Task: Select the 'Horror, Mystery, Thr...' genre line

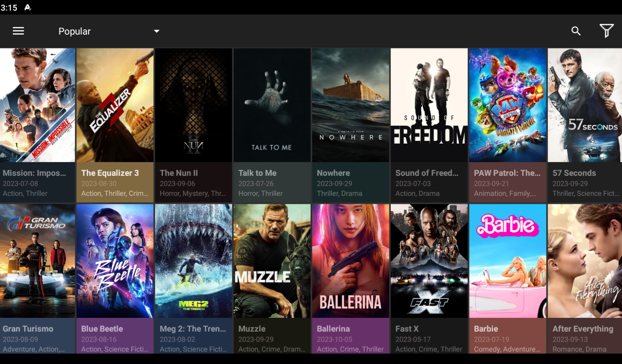Action: coord(193,193)
